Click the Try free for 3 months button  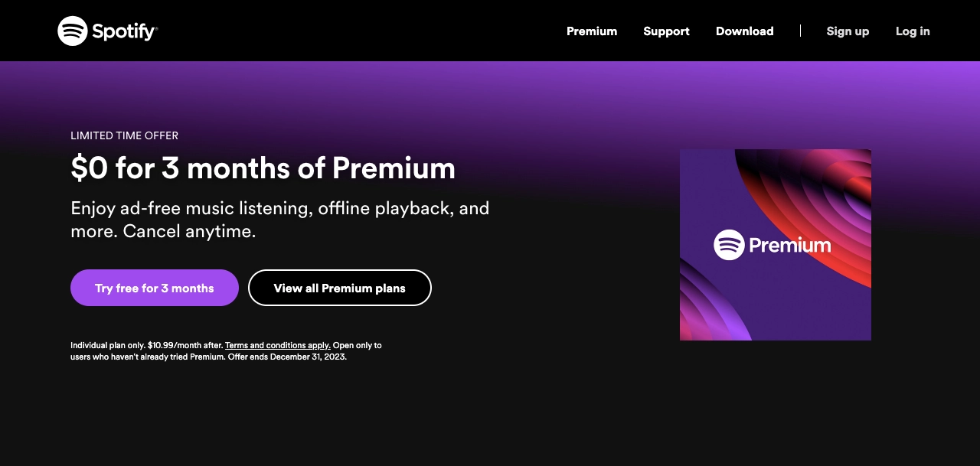[x=154, y=288]
